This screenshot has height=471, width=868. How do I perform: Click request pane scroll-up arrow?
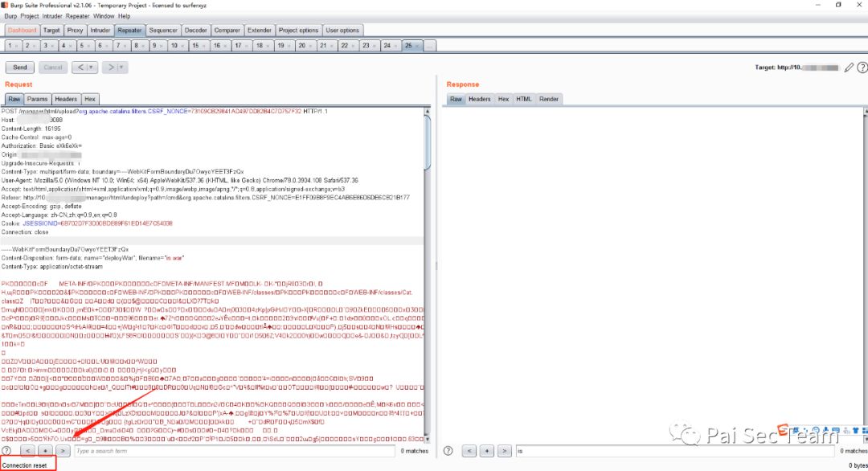[428, 111]
